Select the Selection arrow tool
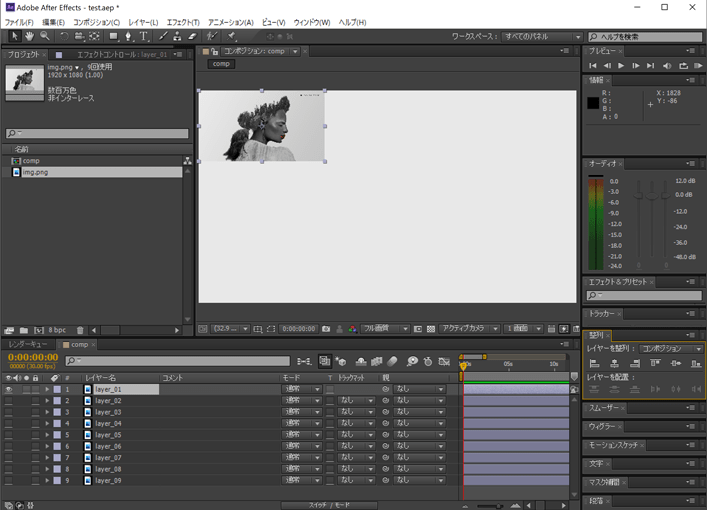707x510 pixels. pyautogui.click(x=14, y=36)
